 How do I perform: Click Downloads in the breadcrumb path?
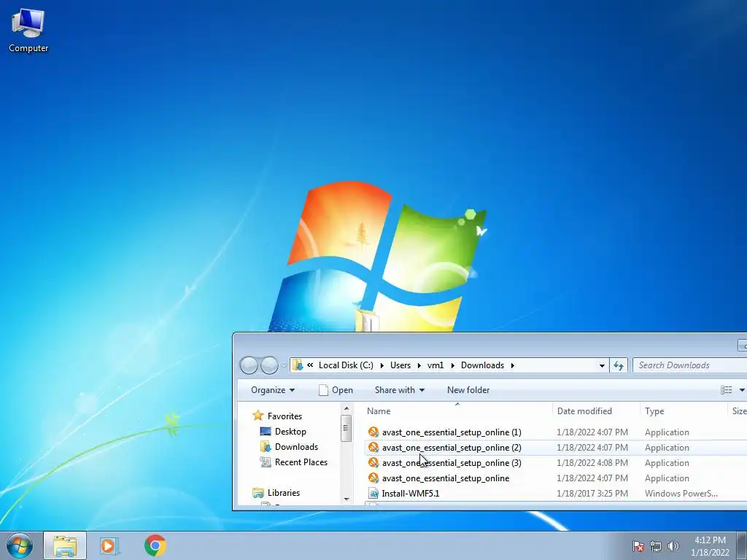[482, 365]
